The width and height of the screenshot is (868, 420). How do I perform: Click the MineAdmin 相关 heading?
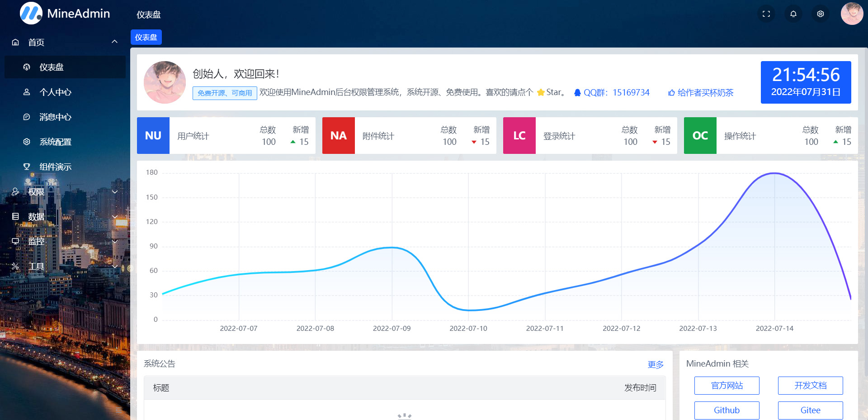[x=717, y=364]
